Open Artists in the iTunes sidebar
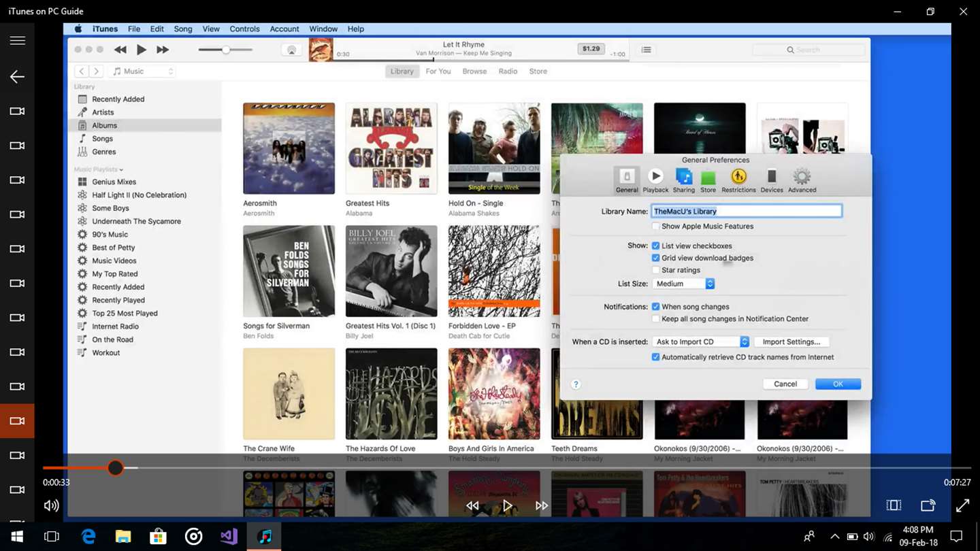980x551 pixels. click(x=103, y=112)
